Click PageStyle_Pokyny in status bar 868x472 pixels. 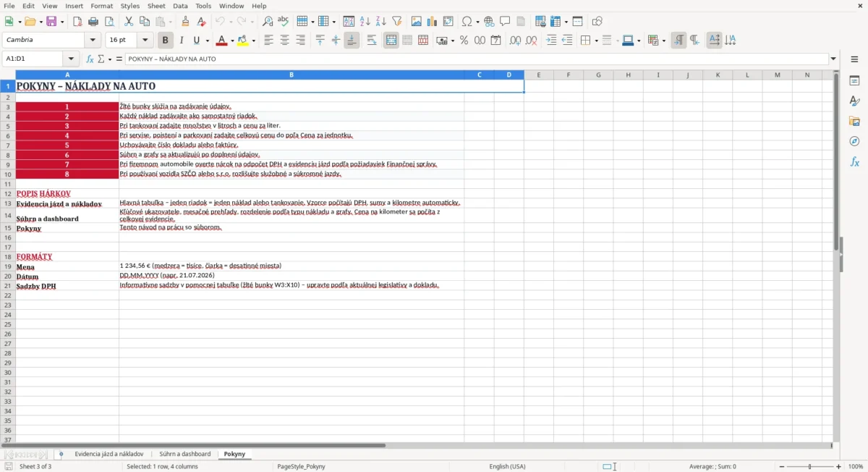301,467
